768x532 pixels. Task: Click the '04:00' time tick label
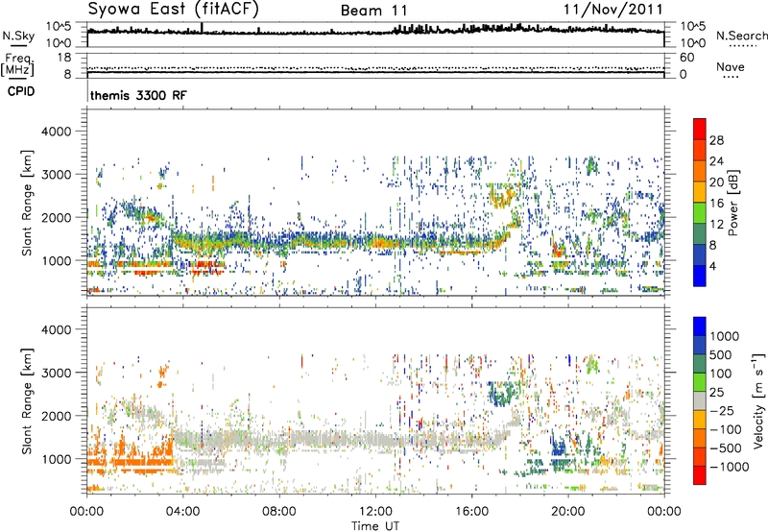coord(183,512)
